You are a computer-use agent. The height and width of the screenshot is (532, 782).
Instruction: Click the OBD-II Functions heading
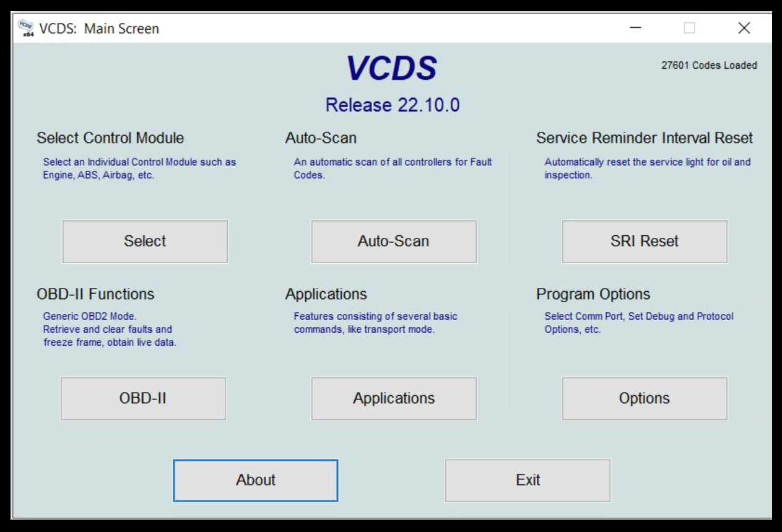[x=98, y=294]
